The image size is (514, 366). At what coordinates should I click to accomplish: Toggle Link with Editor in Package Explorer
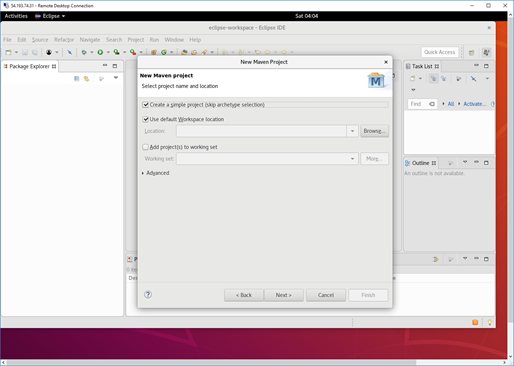86,79
